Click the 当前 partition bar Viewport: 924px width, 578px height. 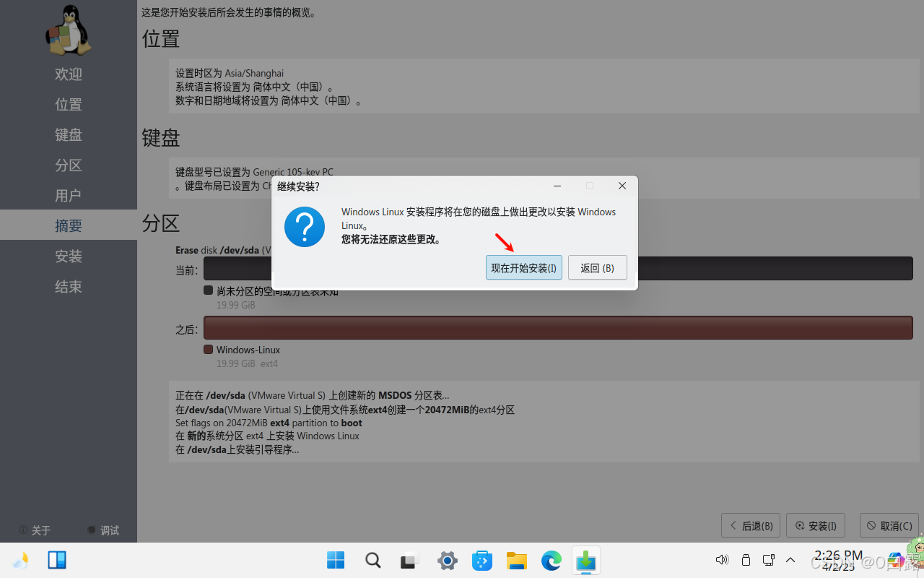pos(558,268)
